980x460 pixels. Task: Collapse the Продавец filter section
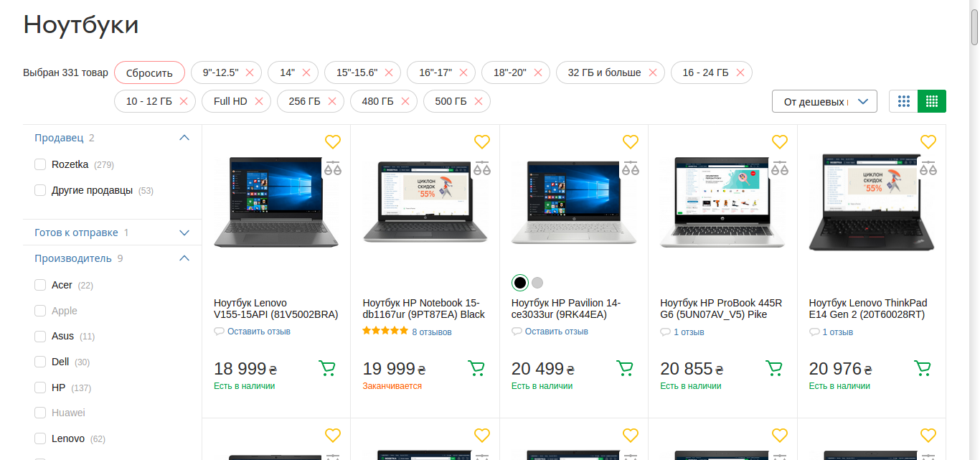click(184, 138)
